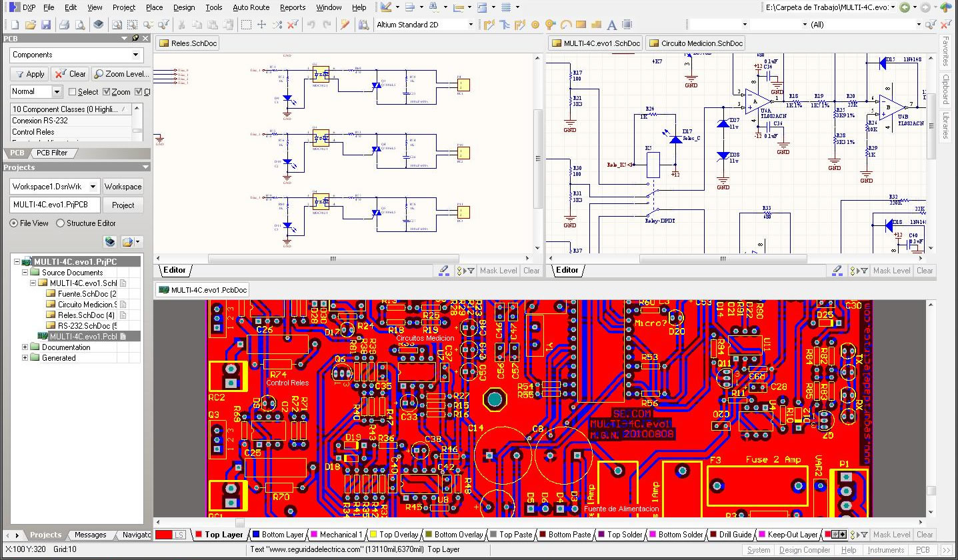Click the Undo toolbar icon
Screen dimensions: 958x560
pyautogui.click(x=311, y=25)
